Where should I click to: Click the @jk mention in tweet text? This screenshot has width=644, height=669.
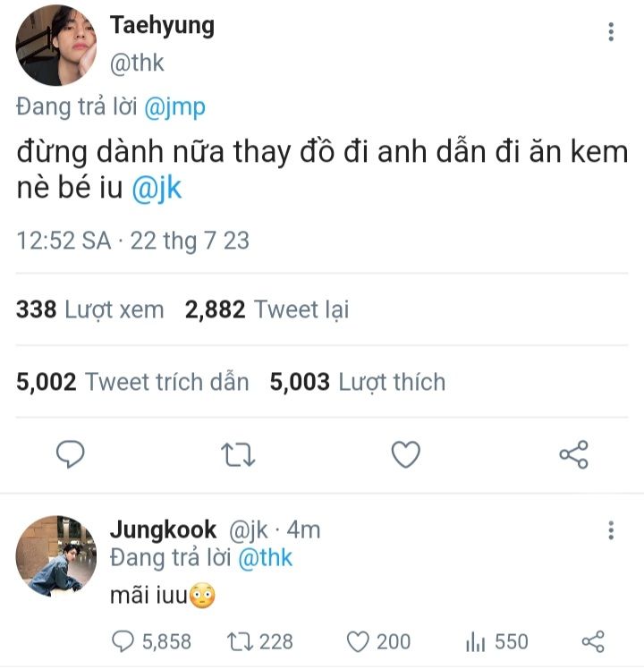point(157,190)
